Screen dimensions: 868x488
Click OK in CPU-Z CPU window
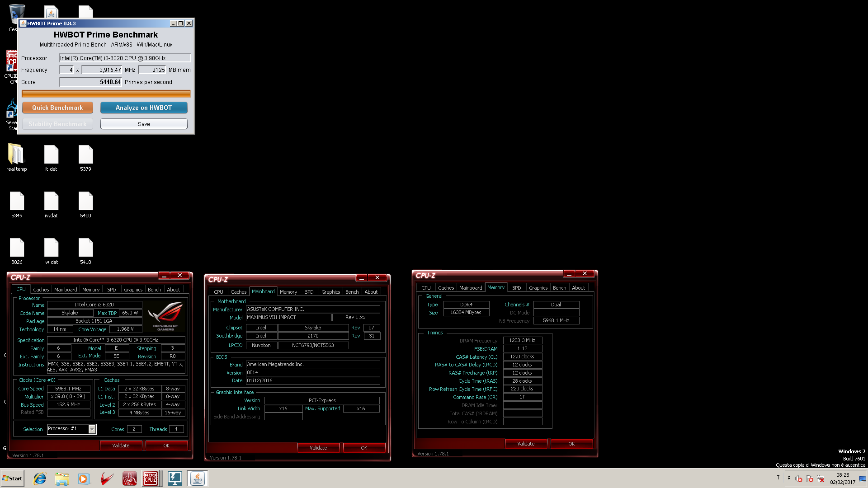[166, 446]
